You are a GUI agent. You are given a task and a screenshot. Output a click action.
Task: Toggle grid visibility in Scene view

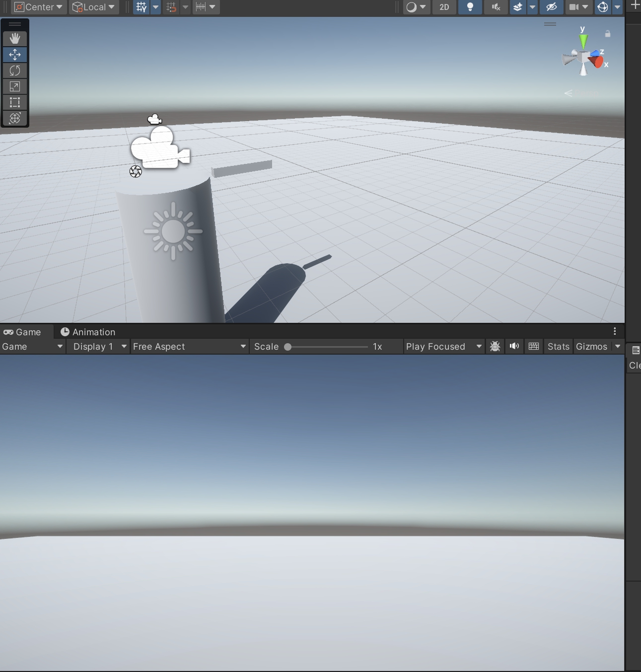tap(142, 7)
